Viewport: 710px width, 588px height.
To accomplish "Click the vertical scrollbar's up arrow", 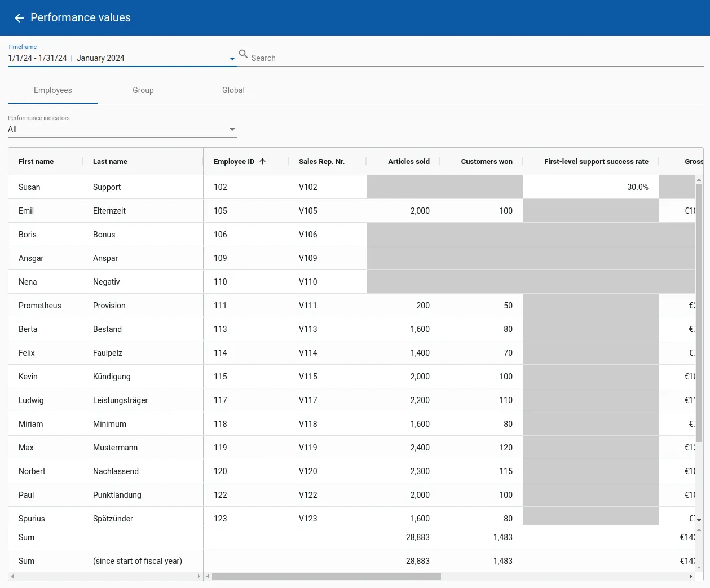I will tap(699, 179).
